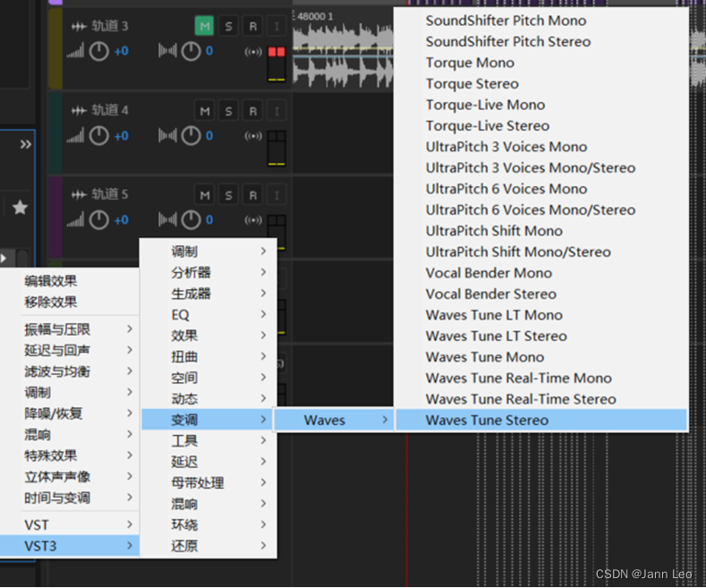This screenshot has height=588, width=706.
Task: Click the audio clip waveform on 轨道 3
Action: tap(343, 54)
